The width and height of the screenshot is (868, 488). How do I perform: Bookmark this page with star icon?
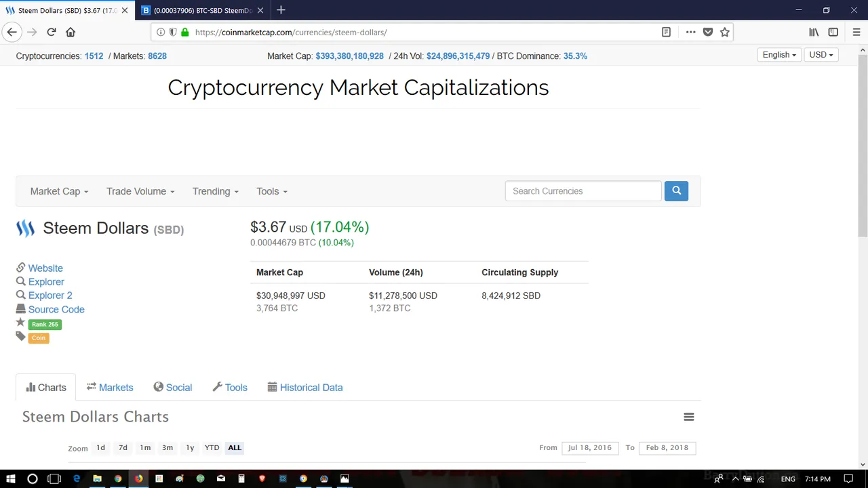[x=725, y=32]
